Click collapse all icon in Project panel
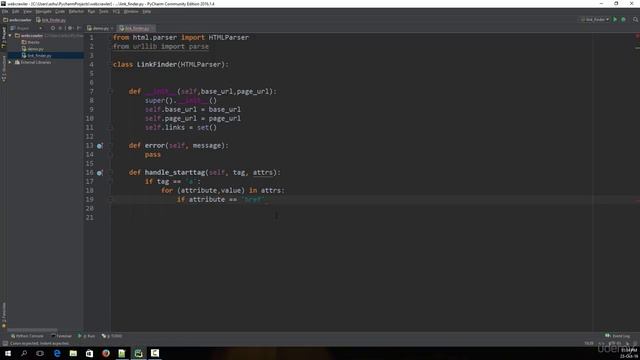 point(60,28)
